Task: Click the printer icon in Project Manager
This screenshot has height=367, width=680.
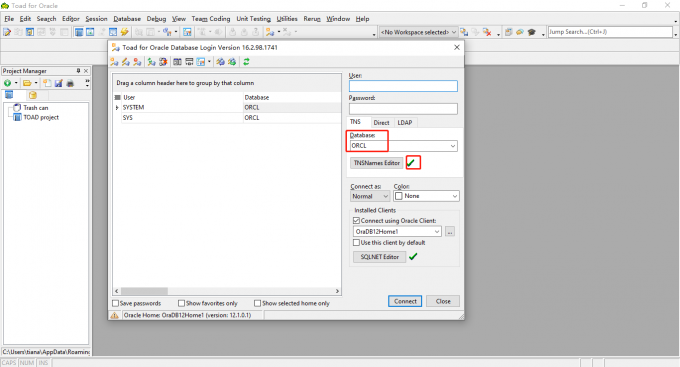Action: (x=70, y=83)
